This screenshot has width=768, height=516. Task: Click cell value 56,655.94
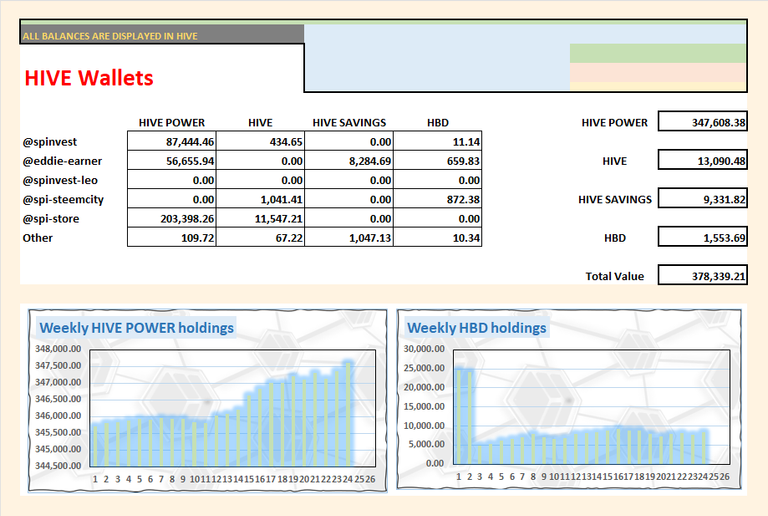pyautogui.click(x=171, y=161)
